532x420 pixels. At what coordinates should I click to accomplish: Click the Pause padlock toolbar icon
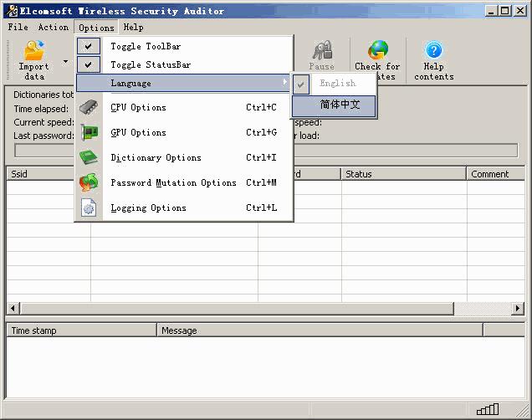point(322,50)
